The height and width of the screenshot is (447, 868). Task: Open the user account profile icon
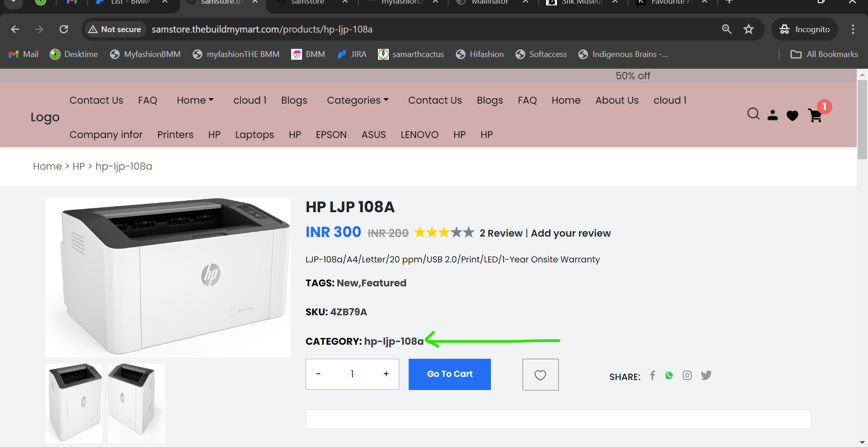click(x=773, y=115)
